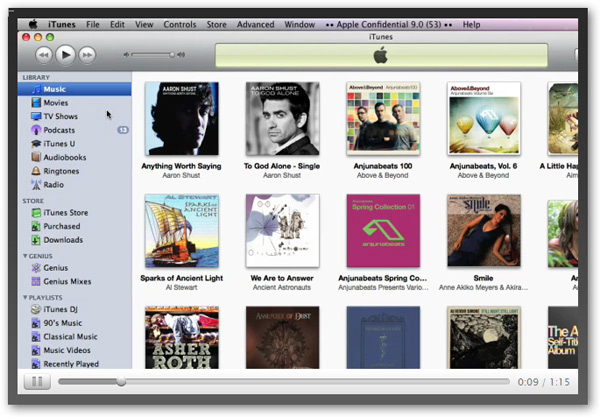Open the File menu
Viewport: 600px width, 417px height.
click(93, 24)
